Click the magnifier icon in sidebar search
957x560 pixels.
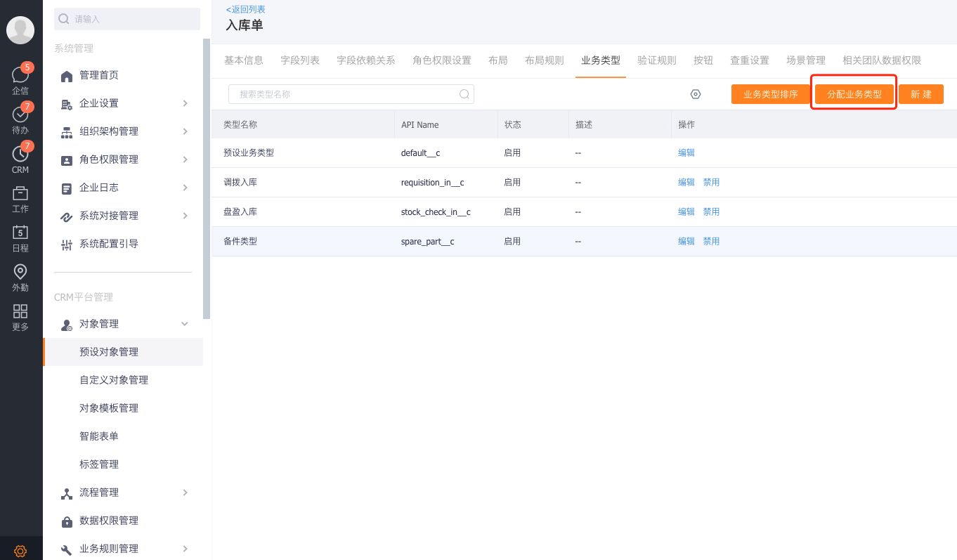pyautogui.click(x=65, y=19)
